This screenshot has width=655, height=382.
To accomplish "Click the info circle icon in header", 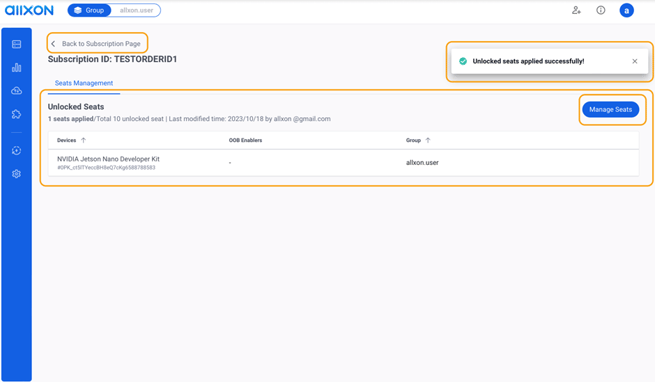I will pos(601,10).
